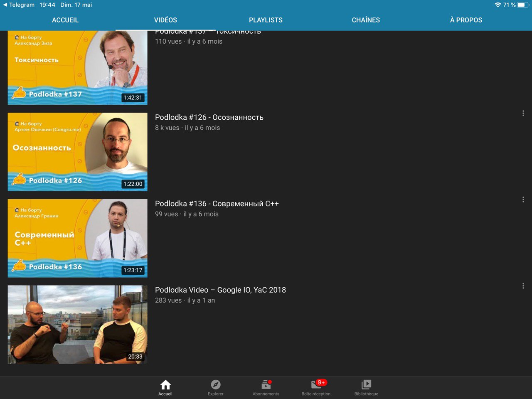Image resolution: width=532 pixels, height=399 pixels.
Task: Tap the 1:42:31 duration badge
Action: 133,98
